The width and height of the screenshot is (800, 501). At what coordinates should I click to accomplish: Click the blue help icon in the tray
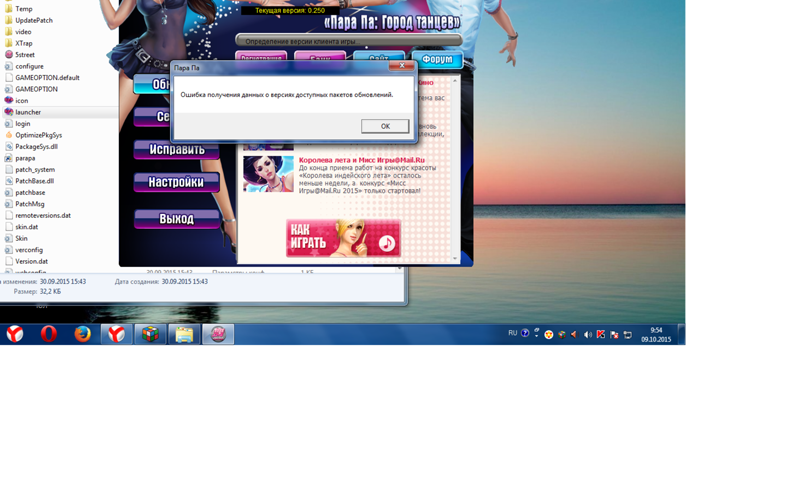pyautogui.click(x=525, y=333)
